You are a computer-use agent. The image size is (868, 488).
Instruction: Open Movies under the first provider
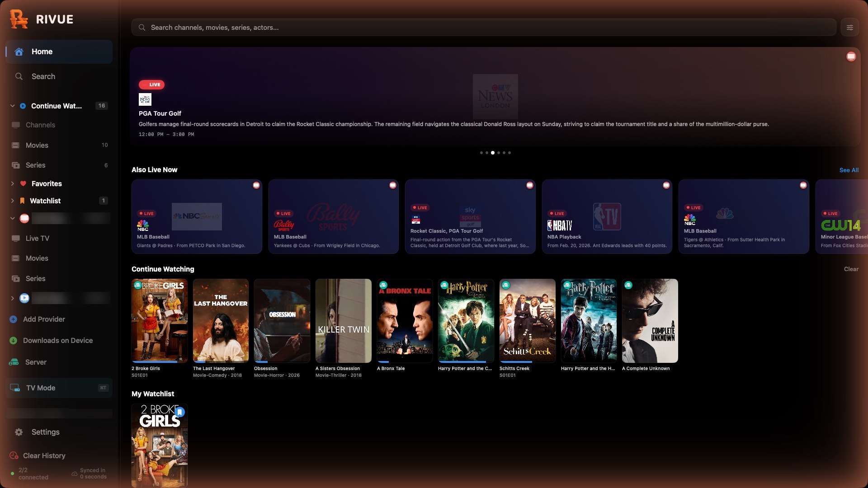point(59,258)
